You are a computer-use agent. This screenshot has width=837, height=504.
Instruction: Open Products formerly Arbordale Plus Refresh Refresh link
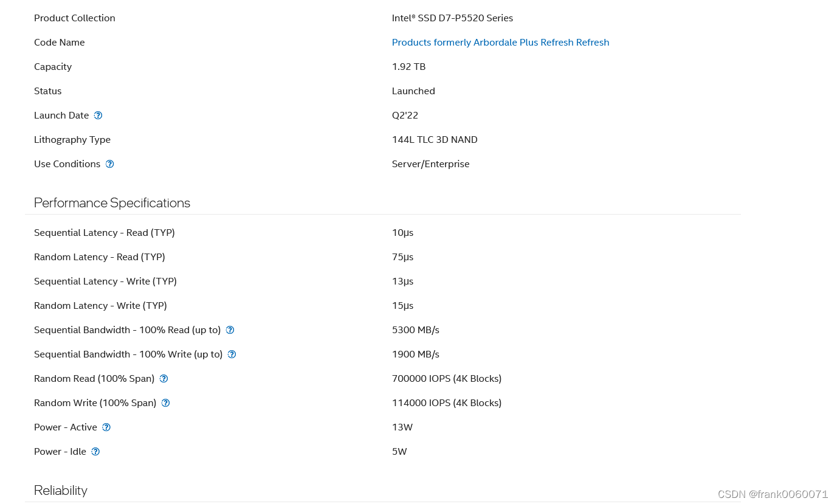500,43
